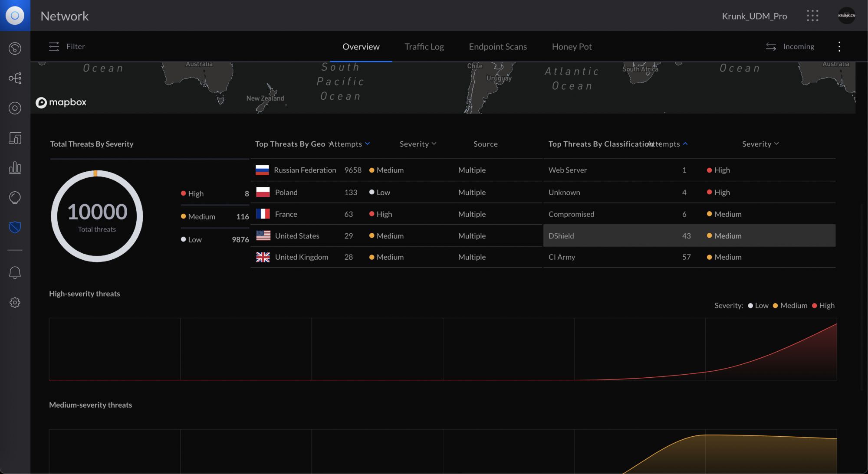Image resolution: width=868 pixels, height=474 pixels.
Task: Open the topology icon in sidebar
Action: click(15, 78)
